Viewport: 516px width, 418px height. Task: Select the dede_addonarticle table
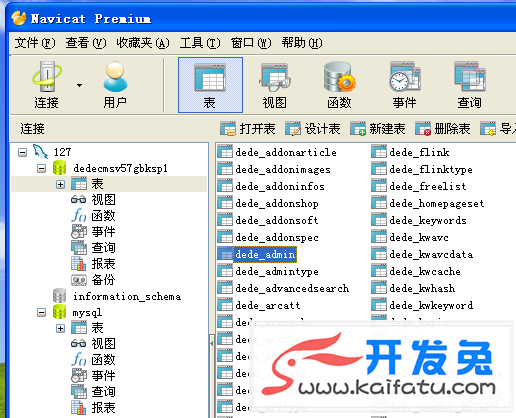(277, 152)
